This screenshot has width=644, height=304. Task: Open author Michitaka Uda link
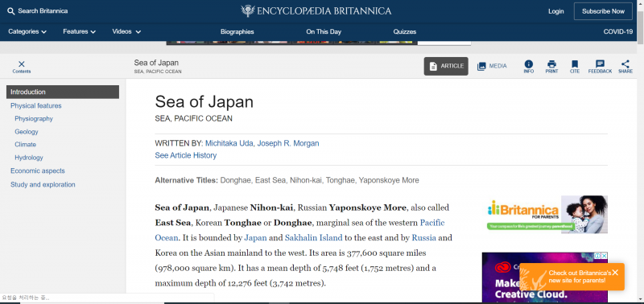tap(229, 143)
